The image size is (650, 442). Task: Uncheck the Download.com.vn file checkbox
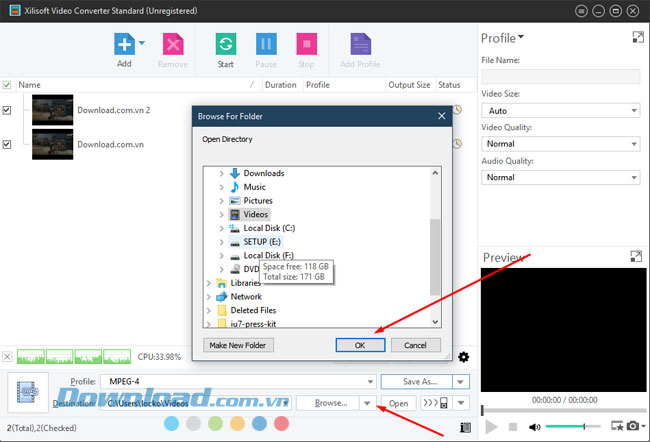[7, 144]
